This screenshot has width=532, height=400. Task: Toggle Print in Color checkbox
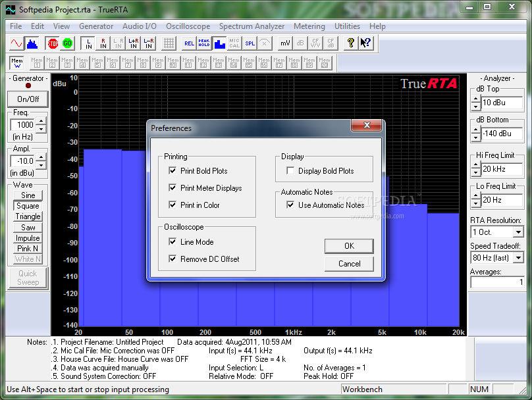pos(173,205)
